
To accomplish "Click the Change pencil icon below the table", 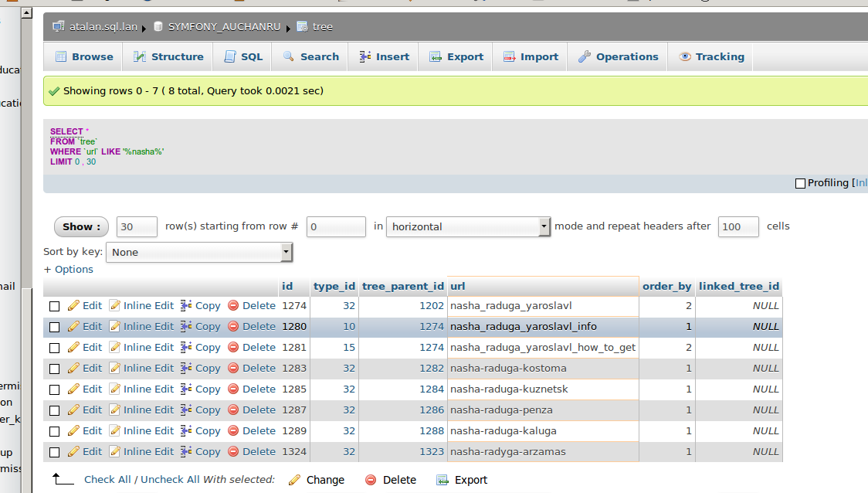I will (x=294, y=480).
